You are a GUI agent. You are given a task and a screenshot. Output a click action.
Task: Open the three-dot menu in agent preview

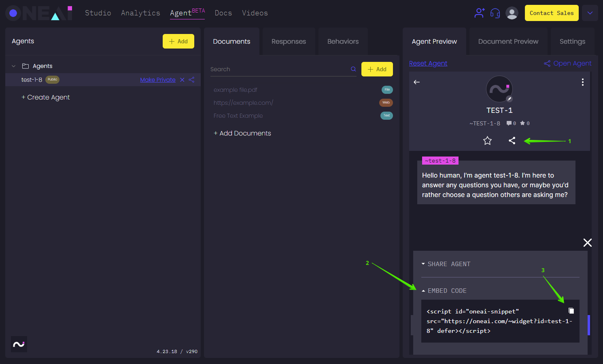pyautogui.click(x=583, y=82)
